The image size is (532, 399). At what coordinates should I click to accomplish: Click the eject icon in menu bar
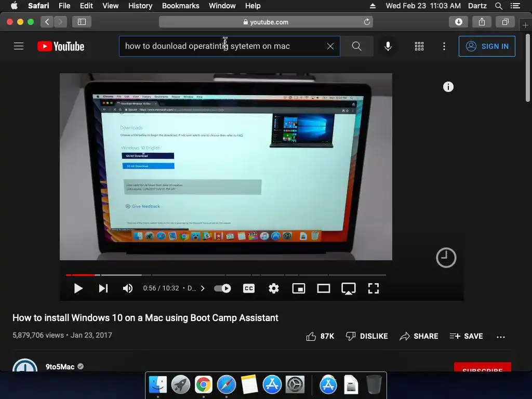coord(373,6)
